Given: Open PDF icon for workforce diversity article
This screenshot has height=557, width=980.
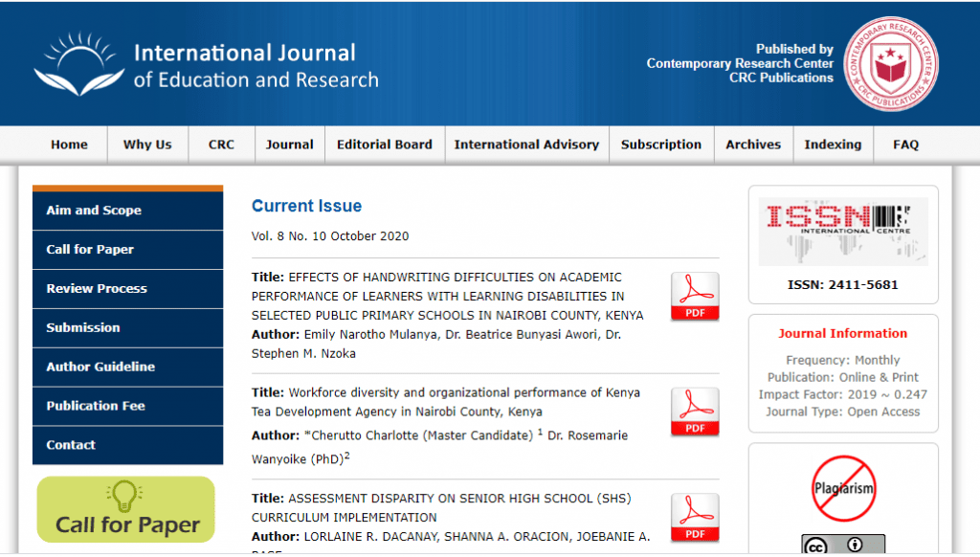Looking at the screenshot, I should [x=694, y=412].
